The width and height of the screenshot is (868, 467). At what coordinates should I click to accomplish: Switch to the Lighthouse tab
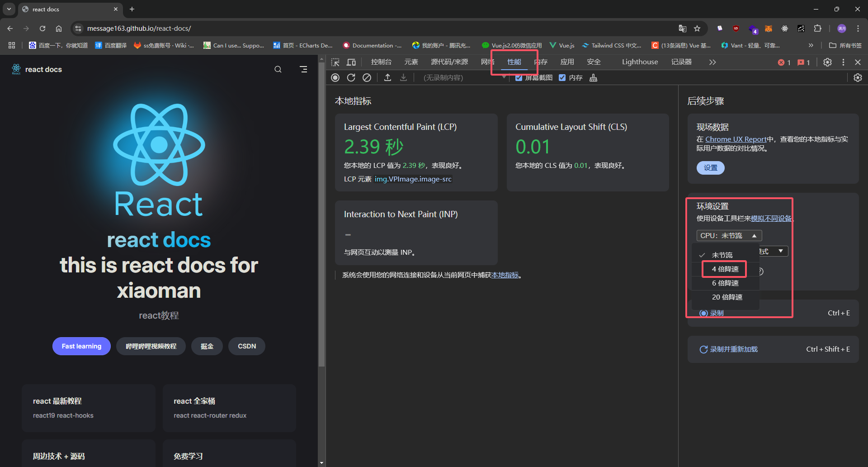pos(640,62)
